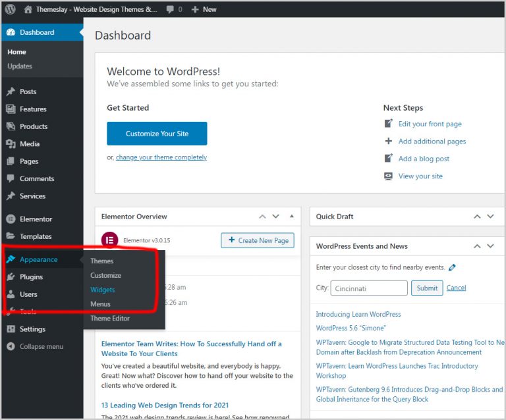Click the round Elementor logo in overview

(x=110, y=240)
